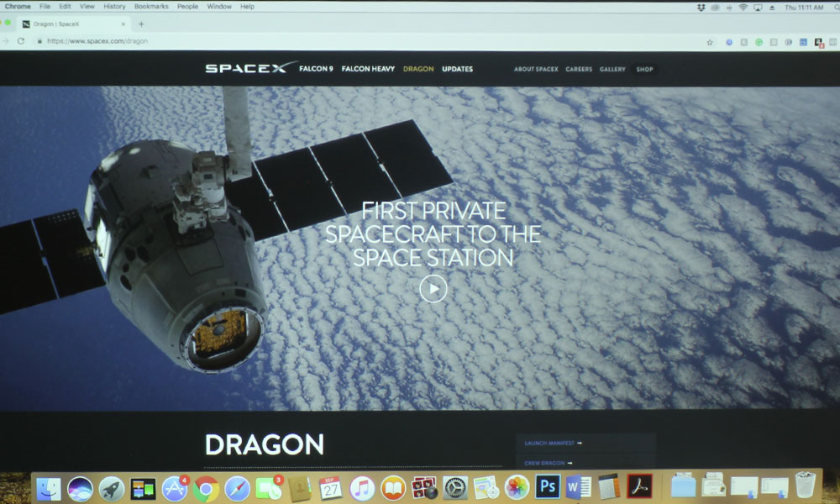The image size is (840, 504).
Task: Launch Photo Booth from the Dock
Action: (424, 488)
